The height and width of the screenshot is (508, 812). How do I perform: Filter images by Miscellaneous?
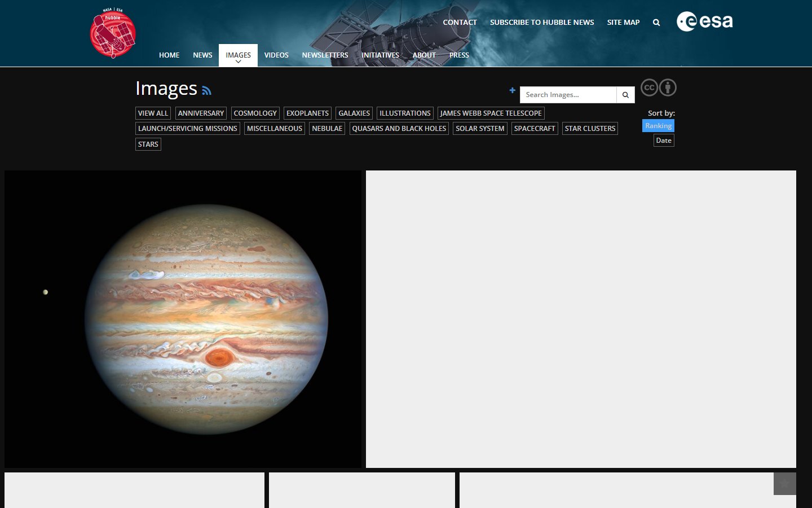coord(275,129)
